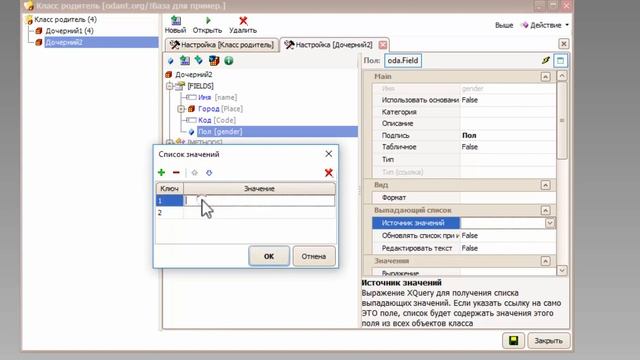Select the Пол [gender] field

[x=278, y=131]
